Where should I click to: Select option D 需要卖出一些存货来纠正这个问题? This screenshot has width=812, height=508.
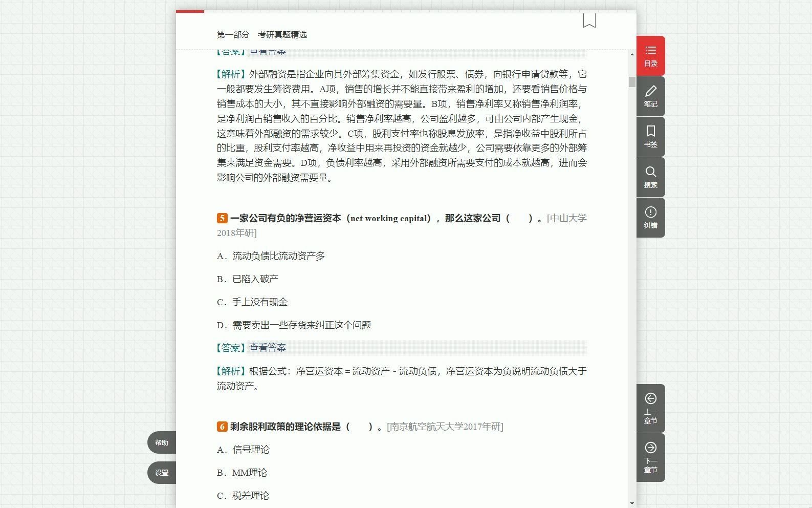[294, 325]
